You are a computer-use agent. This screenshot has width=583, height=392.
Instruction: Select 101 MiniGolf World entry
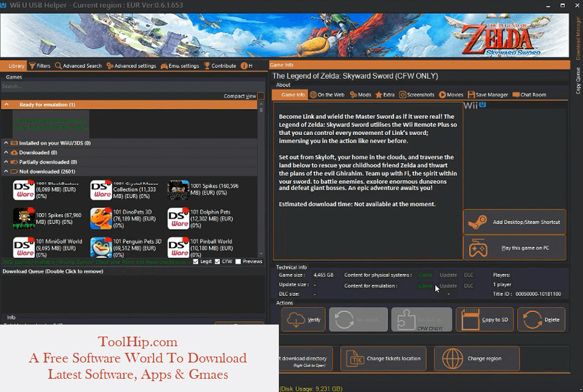point(49,248)
